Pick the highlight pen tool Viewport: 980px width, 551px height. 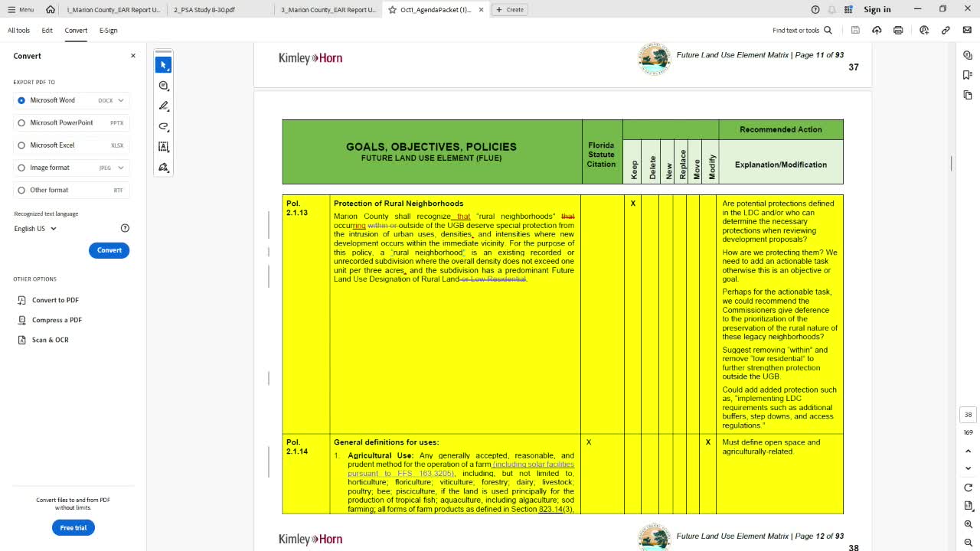(163, 106)
